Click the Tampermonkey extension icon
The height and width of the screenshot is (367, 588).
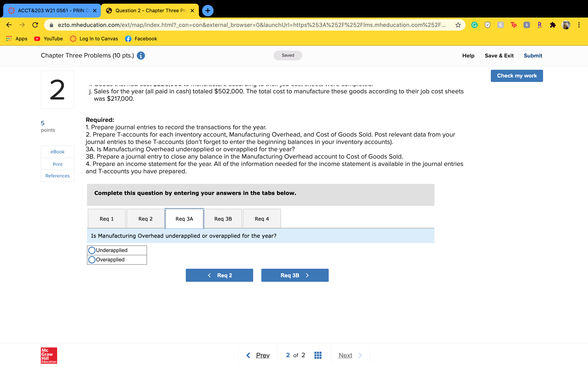(x=514, y=25)
